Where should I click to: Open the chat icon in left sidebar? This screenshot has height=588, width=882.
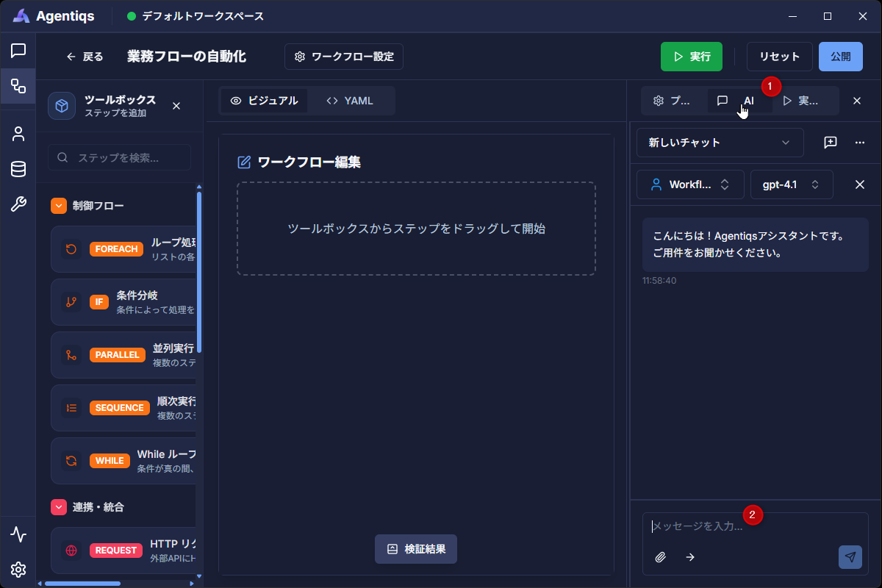(18, 51)
